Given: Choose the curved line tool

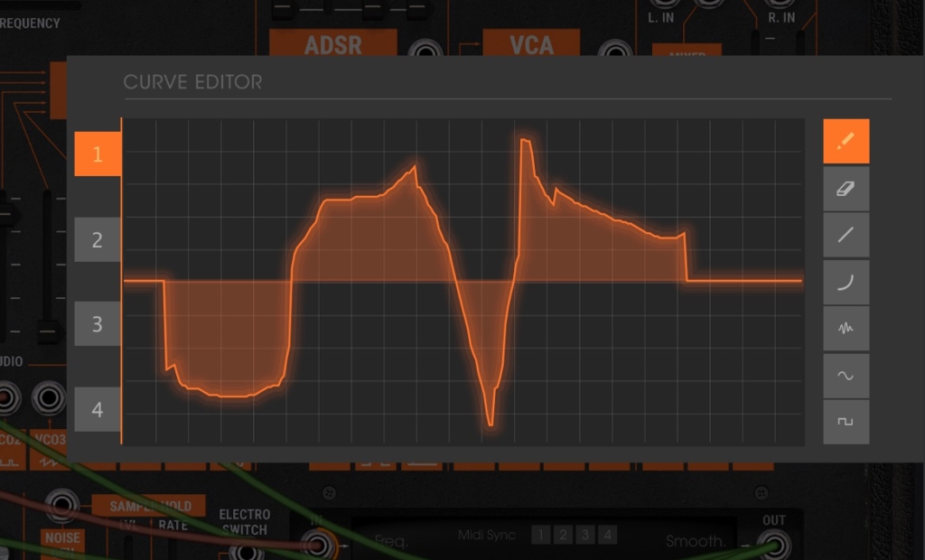Looking at the screenshot, I should (846, 282).
